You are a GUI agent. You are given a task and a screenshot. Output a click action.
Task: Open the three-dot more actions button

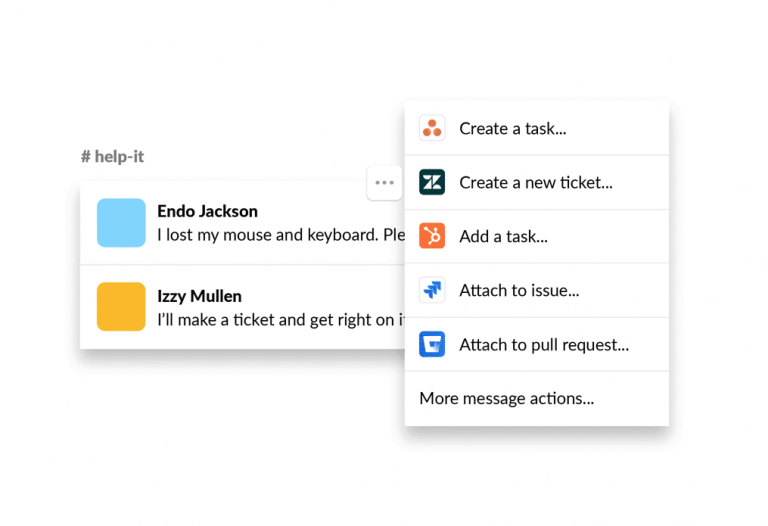coord(384,183)
